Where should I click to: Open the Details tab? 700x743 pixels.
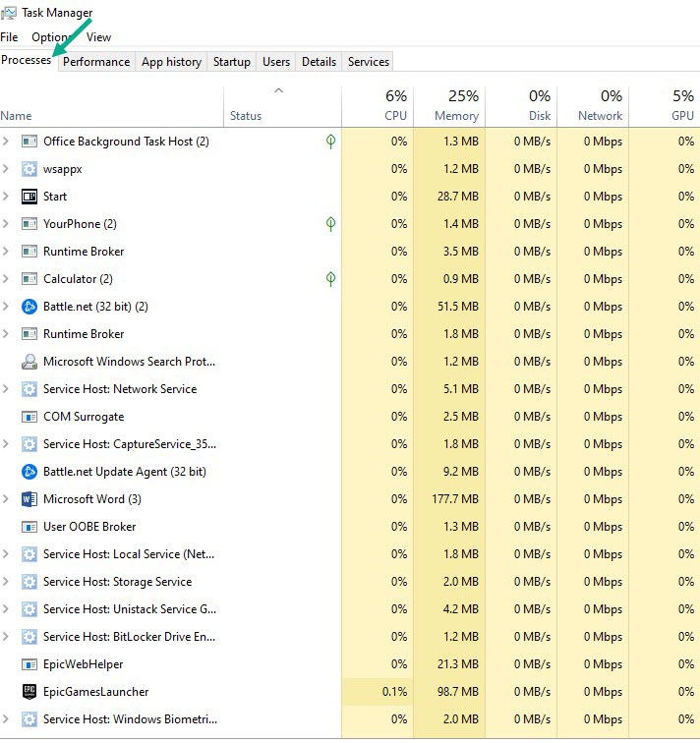coord(319,62)
